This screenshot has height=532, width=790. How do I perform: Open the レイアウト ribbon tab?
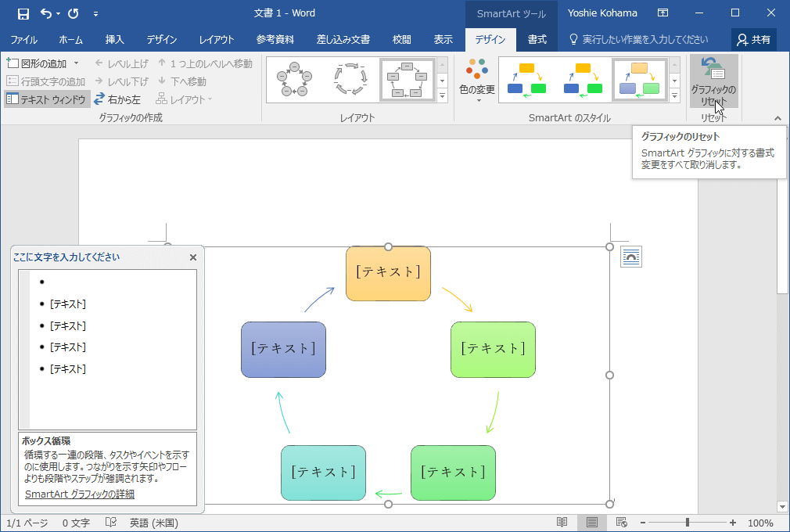217,39
